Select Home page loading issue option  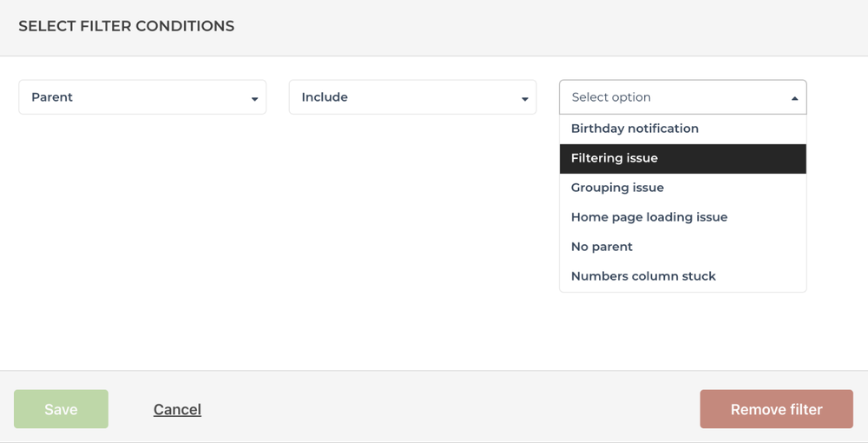[x=683, y=217]
